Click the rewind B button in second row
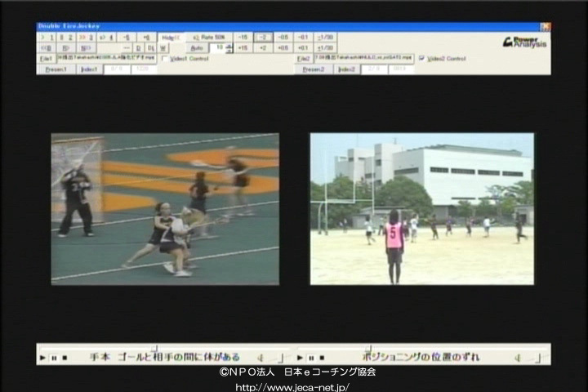 [x=47, y=48]
